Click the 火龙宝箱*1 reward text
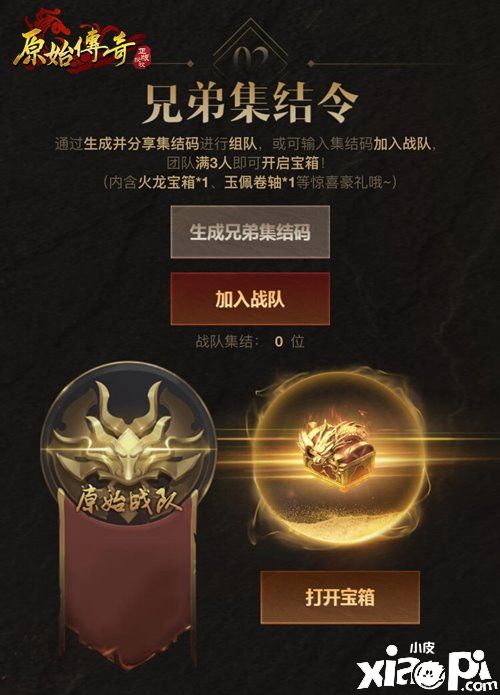The image size is (500, 695). point(172,182)
